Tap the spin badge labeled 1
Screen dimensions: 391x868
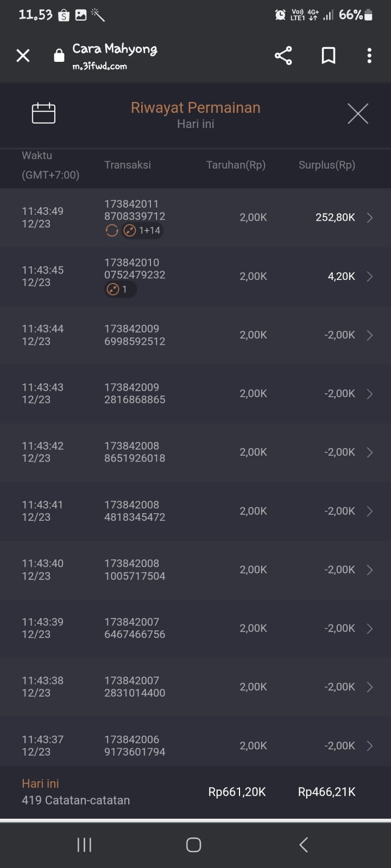119,289
